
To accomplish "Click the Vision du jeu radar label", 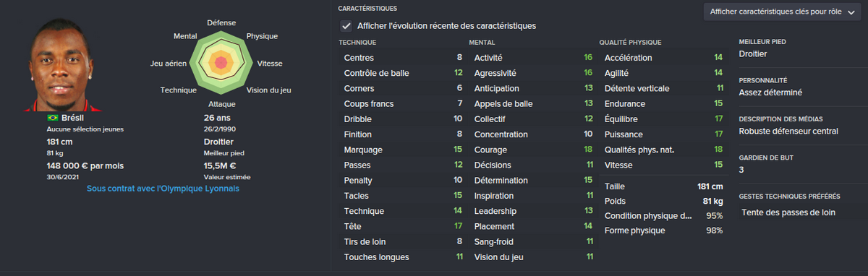I will 269,90.
